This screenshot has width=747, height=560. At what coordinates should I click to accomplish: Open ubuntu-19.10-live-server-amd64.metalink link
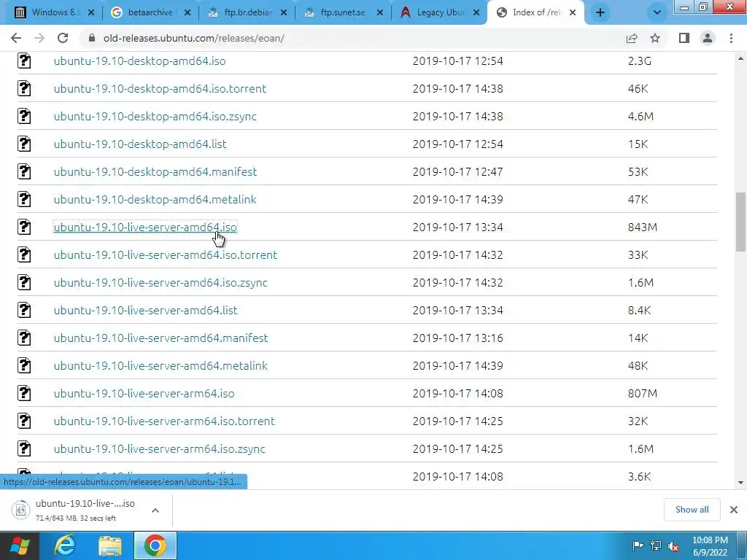coord(160,365)
